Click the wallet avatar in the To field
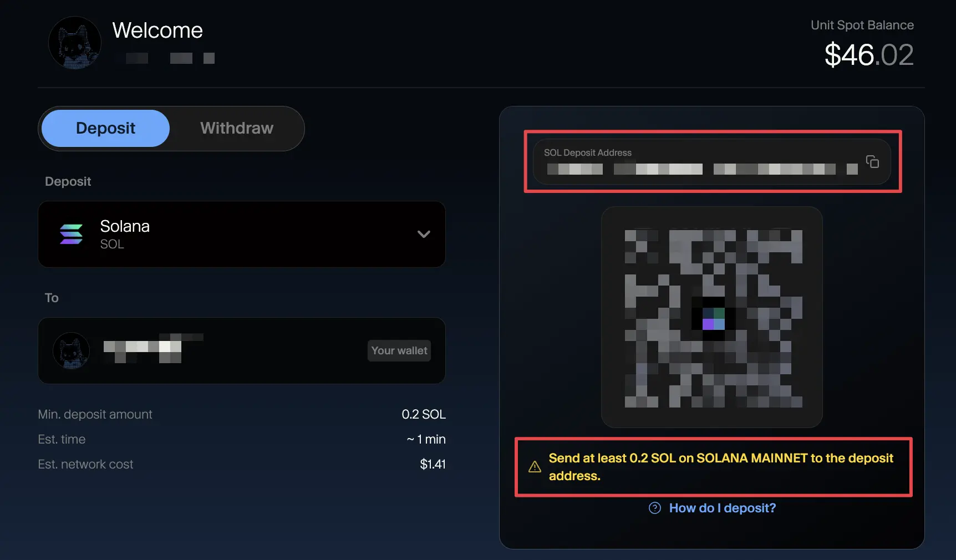The width and height of the screenshot is (956, 560). pyautogui.click(x=71, y=350)
